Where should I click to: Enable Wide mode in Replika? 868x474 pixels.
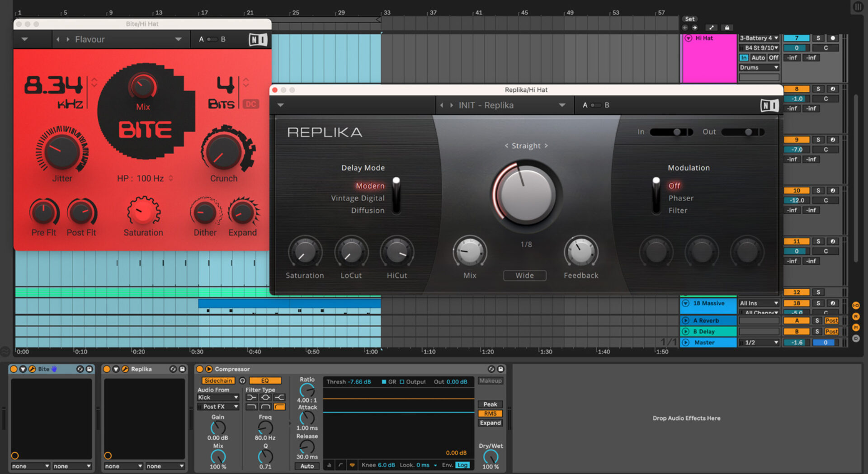[x=524, y=276]
